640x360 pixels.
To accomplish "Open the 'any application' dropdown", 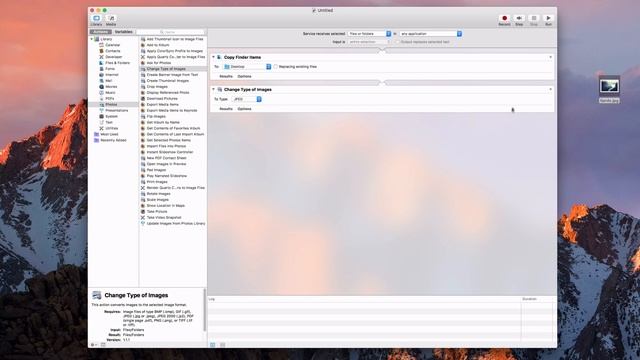I will 431,33.
